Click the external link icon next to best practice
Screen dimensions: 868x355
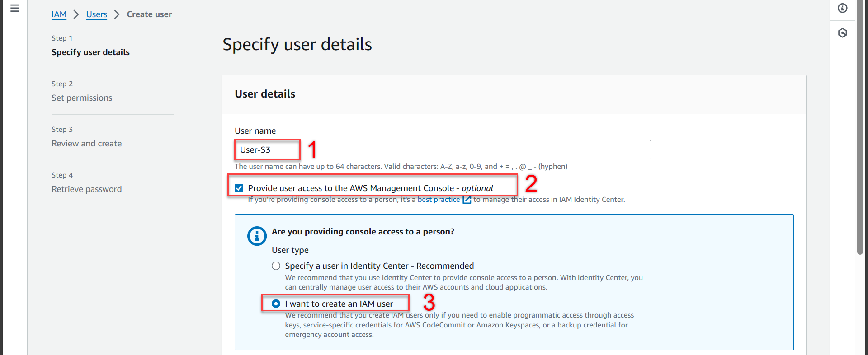(467, 200)
